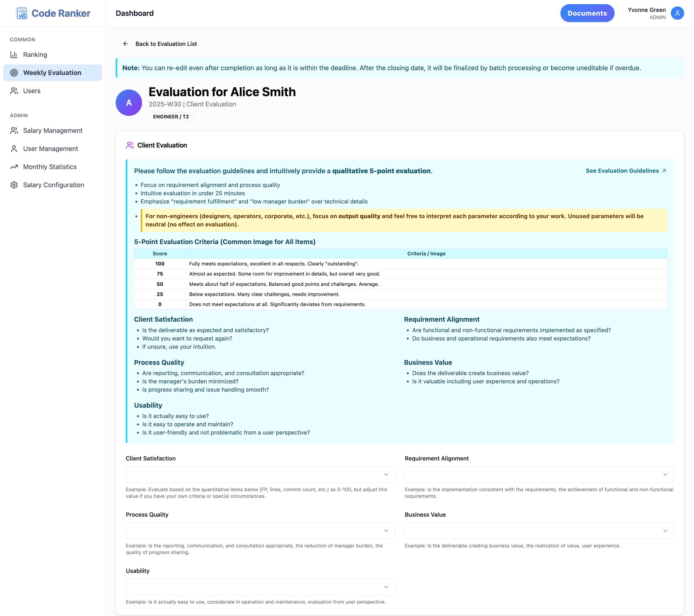The height and width of the screenshot is (616, 694).
Task: Select the Ranking bar chart icon
Action: pos(14,54)
